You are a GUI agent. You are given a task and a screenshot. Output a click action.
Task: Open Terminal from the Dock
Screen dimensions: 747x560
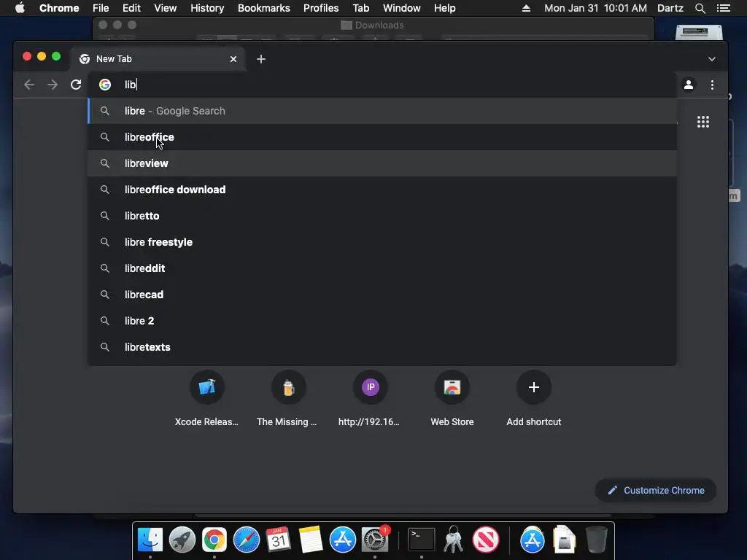pyautogui.click(x=422, y=540)
